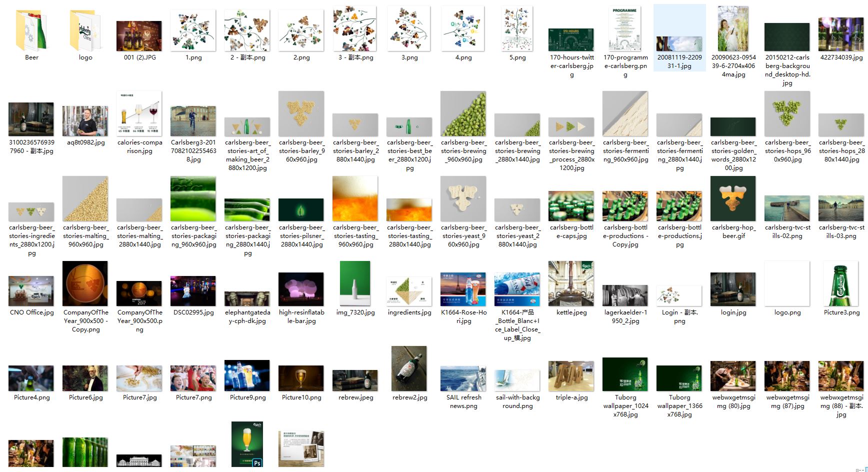
Task: Select carlsberg-beer_stories-fermenting_960x960.jpg
Action: (x=625, y=113)
